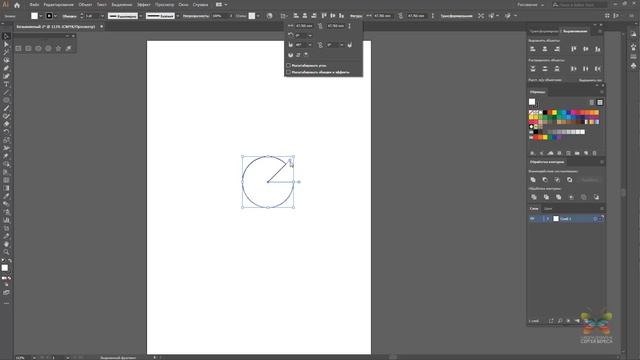Select the Ellipse shape tool in toolbar

click(6, 100)
